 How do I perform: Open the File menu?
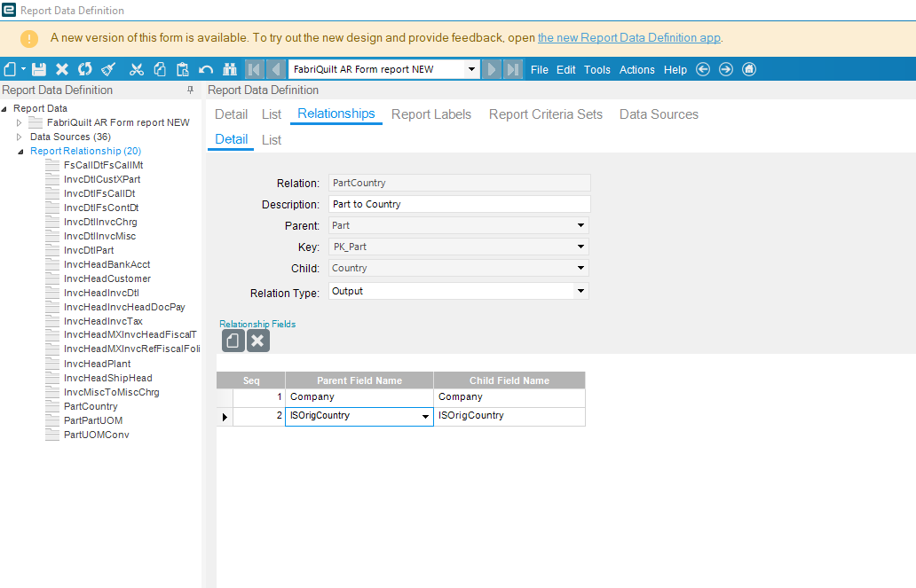point(539,69)
